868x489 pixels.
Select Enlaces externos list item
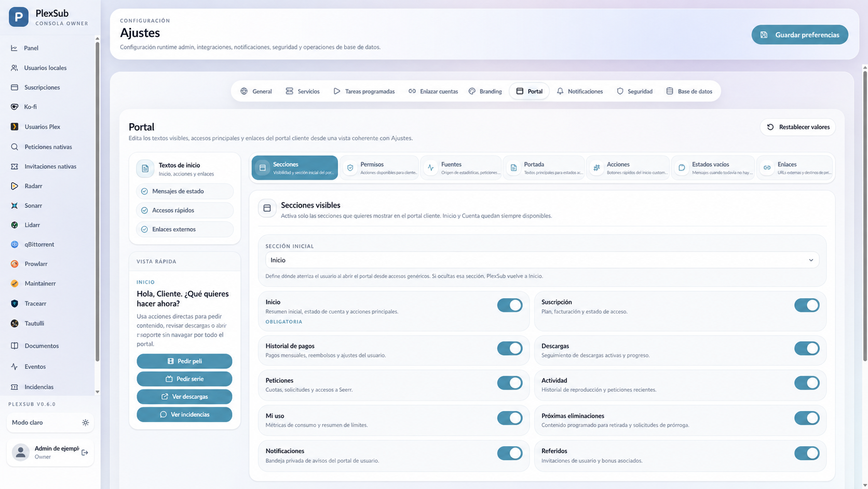[185, 229]
